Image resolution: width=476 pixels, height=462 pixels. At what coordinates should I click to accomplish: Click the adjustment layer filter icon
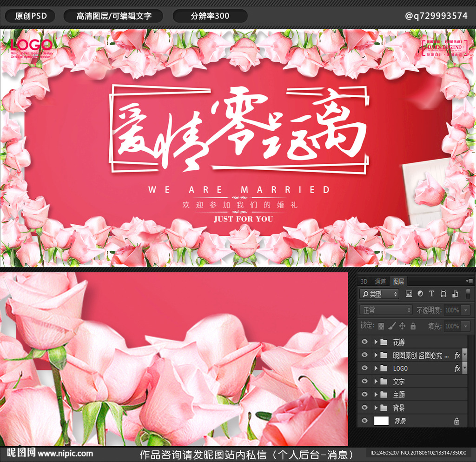tap(420, 294)
